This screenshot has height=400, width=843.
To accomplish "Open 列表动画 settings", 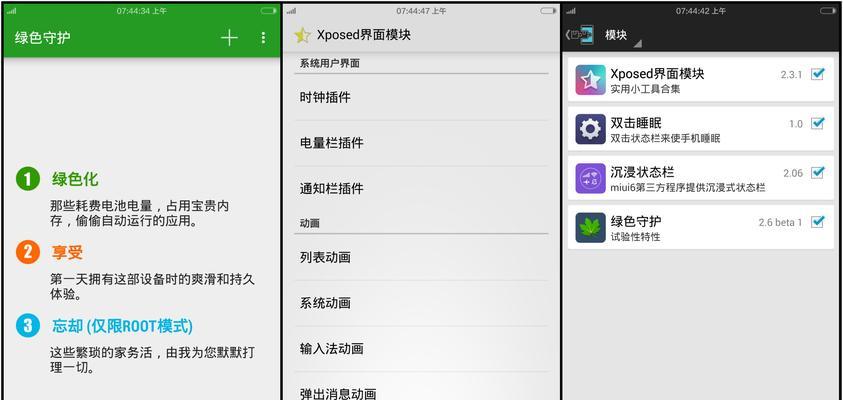I will (x=422, y=258).
